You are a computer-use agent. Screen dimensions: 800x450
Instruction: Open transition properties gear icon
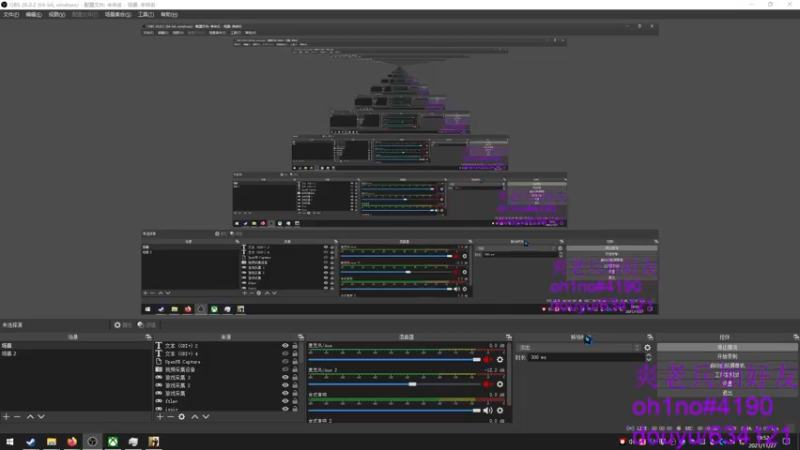pos(647,347)
